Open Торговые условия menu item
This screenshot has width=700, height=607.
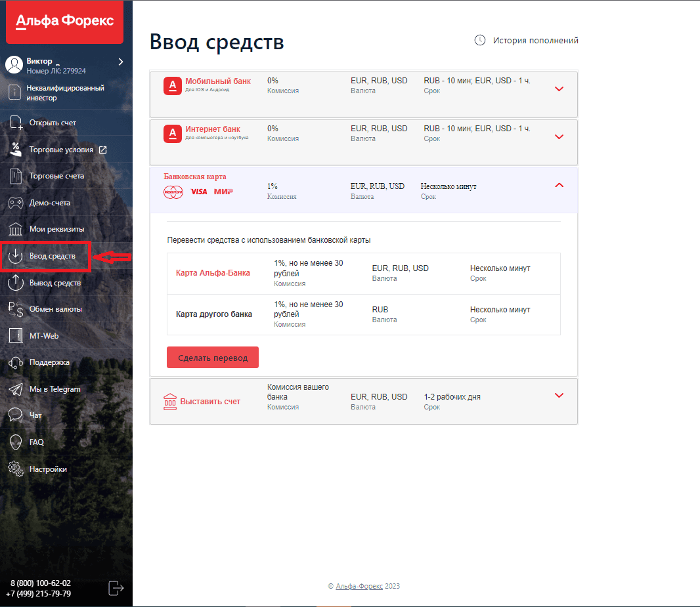(61, 150)
